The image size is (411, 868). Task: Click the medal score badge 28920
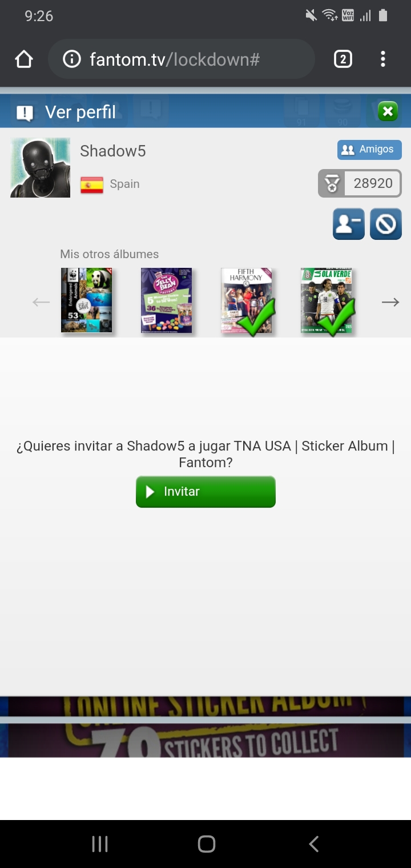360,183
